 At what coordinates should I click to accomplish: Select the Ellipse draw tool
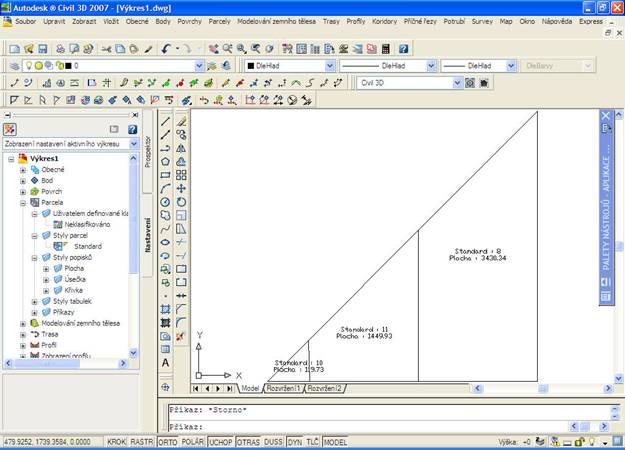(165, 242)
